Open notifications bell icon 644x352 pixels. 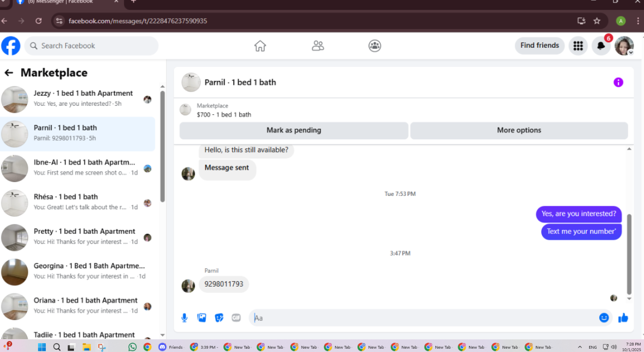point(601,46)
